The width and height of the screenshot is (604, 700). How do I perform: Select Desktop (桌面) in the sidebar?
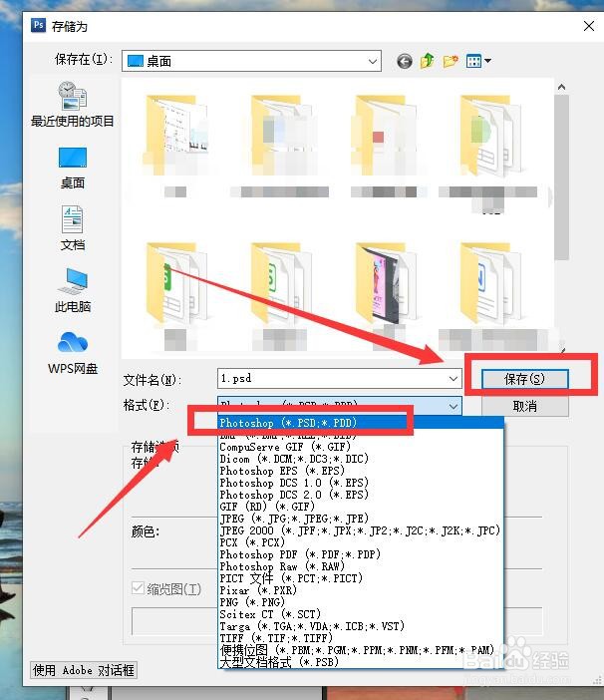coord(73,168)
